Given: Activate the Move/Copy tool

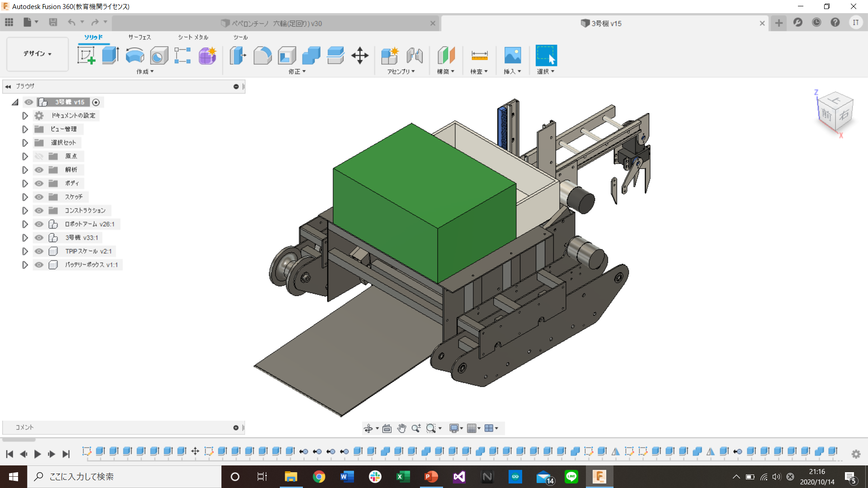Looking at the screenshot, I should point(360,56).
